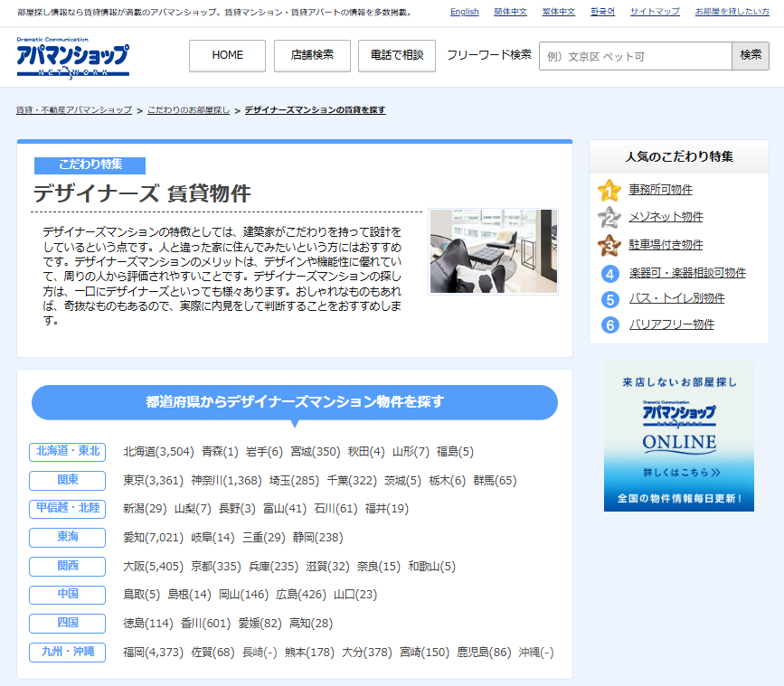Switch language to 繁体中文
784x686 pixels.
[x=559, y=12]
